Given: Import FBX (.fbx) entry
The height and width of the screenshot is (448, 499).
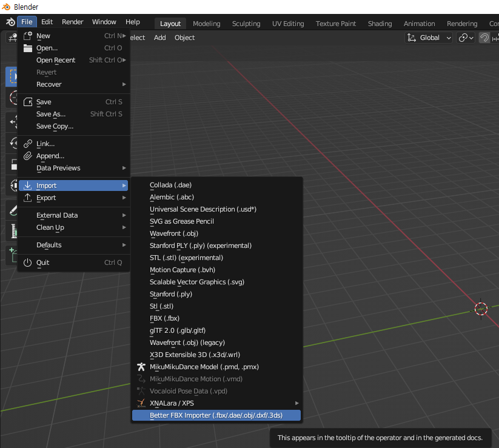Looking at the screenshot, I should click(x=216, y=318).
